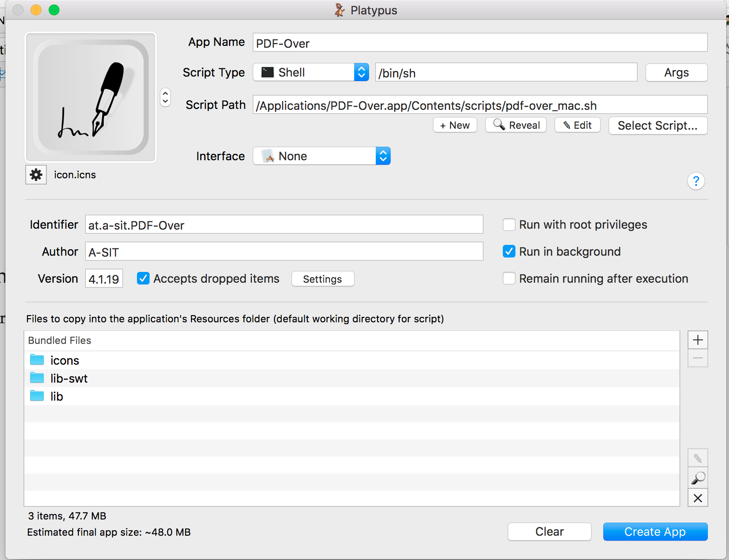Select the icons folder in Bundled Files
The height and width of the screenshot is (560, 729).
tap(65, 361)
